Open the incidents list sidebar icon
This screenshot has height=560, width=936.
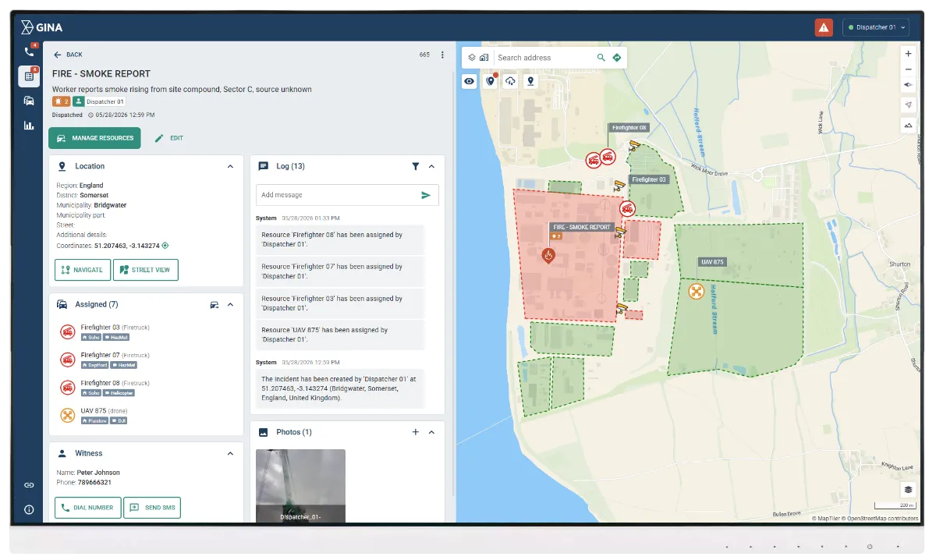(x=29, y=76)
